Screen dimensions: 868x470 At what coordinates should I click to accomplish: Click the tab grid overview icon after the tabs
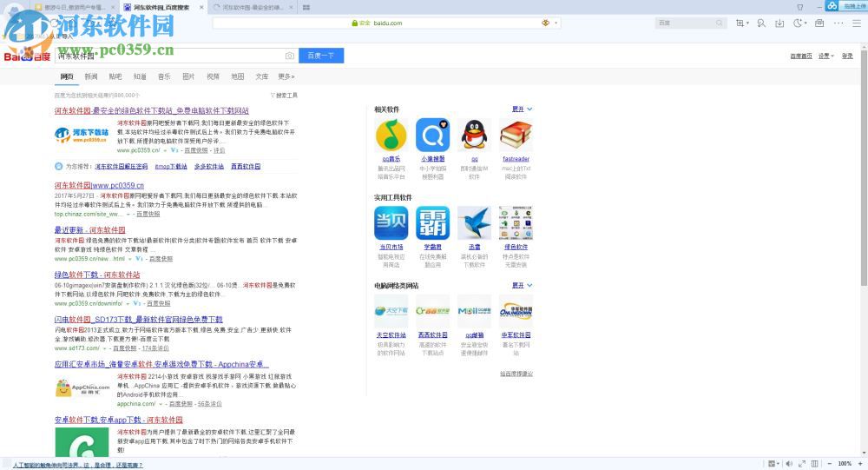coord(306,7)
